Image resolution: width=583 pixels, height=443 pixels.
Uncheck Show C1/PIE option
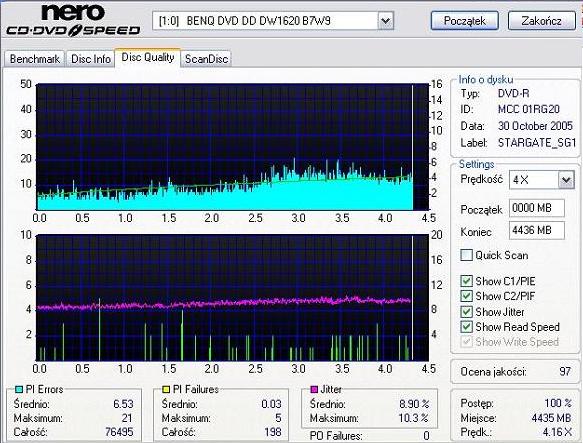coord(466,281)
